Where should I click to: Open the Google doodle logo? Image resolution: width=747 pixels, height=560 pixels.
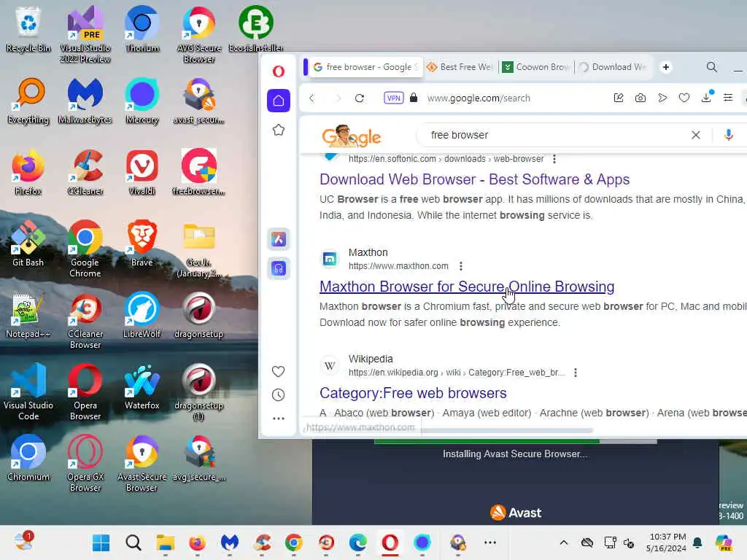[x=351, y=136]
